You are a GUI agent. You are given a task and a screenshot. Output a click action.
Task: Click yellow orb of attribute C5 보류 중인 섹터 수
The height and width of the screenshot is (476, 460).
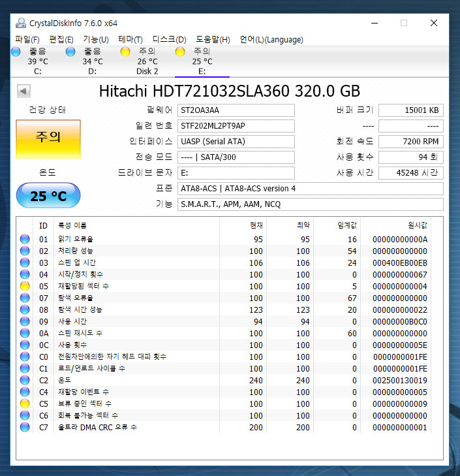tap(25, 404)
